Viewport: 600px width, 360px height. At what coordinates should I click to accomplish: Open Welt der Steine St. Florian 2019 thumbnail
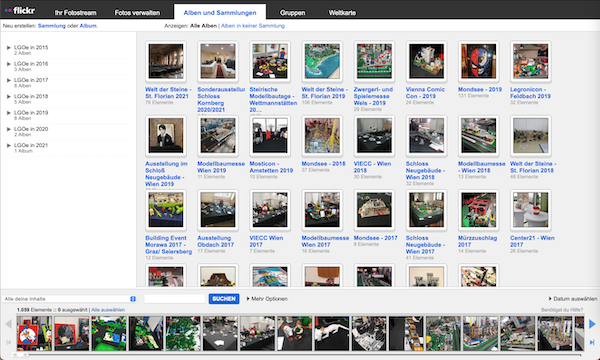click(322, 61)
